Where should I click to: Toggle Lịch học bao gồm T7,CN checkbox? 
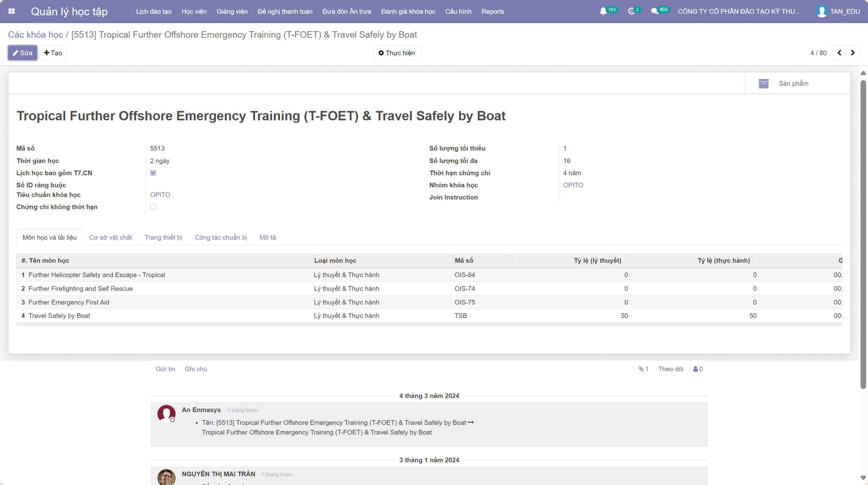coord(153,173)
